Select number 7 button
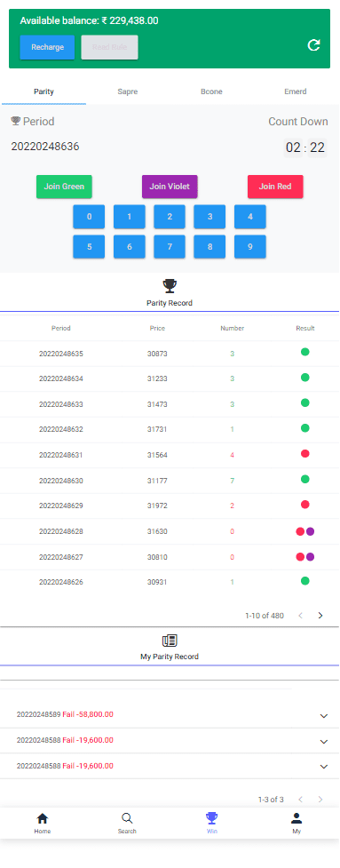The height and width of the screenshot is (868, 340). coord(170,247)
